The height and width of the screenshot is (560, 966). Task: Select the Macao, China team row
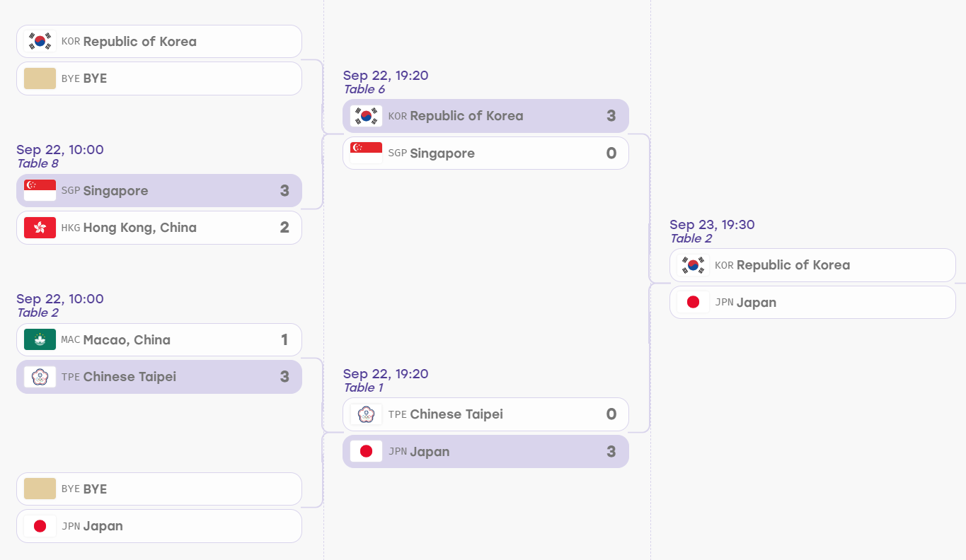[x=159, y=339]
